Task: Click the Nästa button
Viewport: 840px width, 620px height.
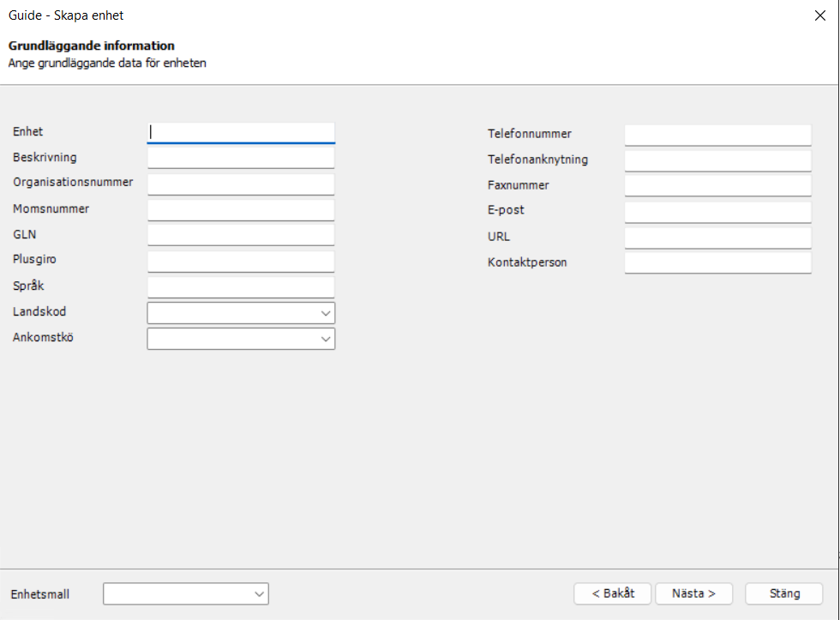Action: point(693,593)
